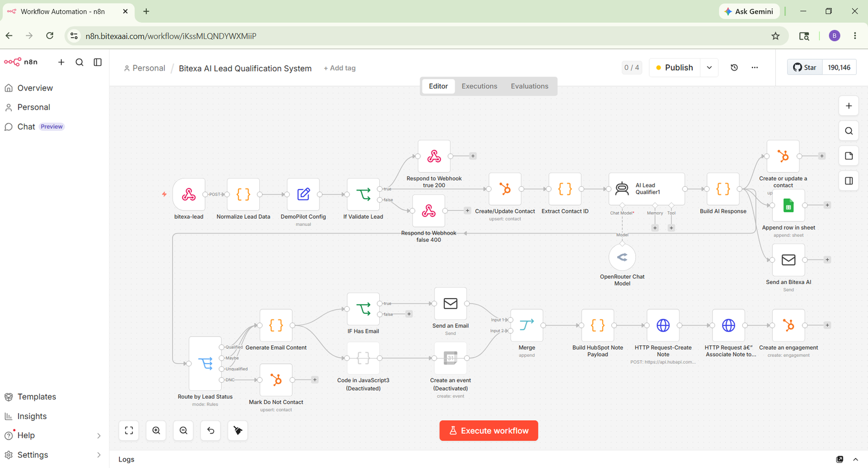Open the IF Has Email node
The image size is (868, 468).
[363, 309]
